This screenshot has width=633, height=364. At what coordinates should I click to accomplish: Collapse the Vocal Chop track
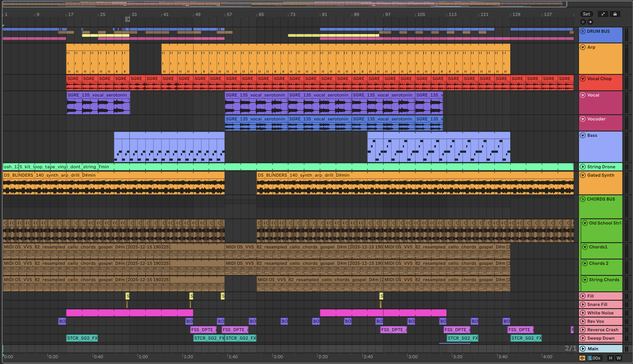pyautogui.click(x=583, y=79)
